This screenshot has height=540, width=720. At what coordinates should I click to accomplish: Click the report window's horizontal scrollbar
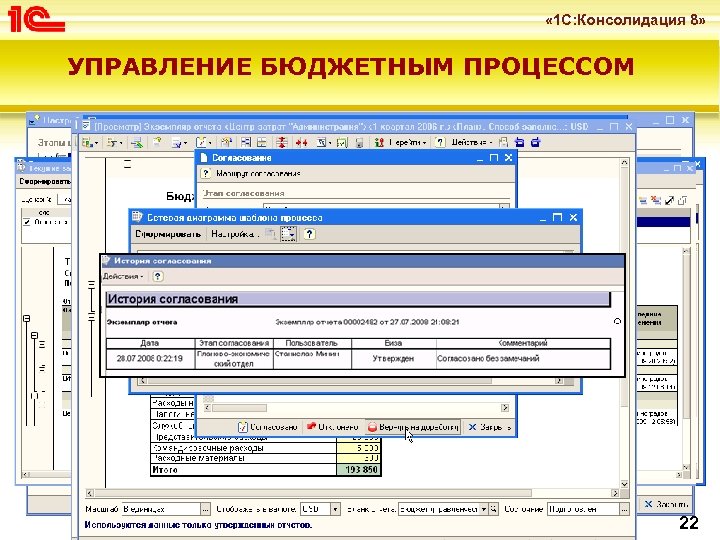coord(353,493)
